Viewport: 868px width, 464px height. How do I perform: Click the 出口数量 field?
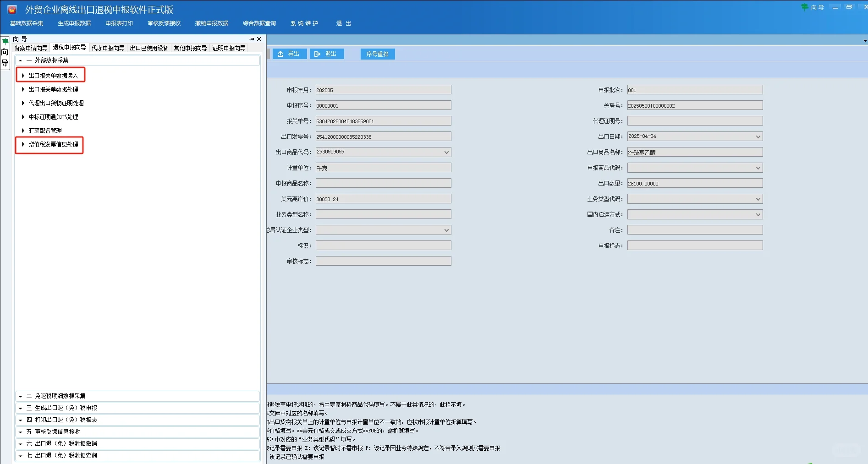coord(695,183)
